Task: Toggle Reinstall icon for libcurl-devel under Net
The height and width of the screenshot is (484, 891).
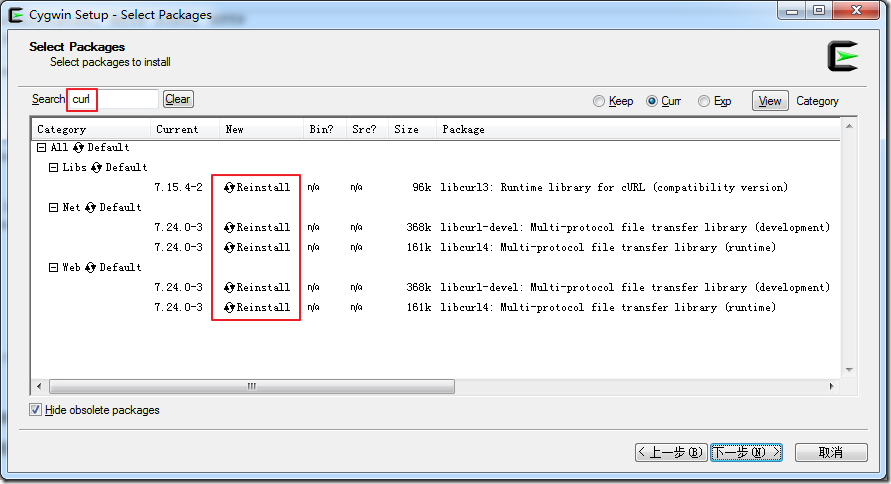Action: tap(229, 228)
